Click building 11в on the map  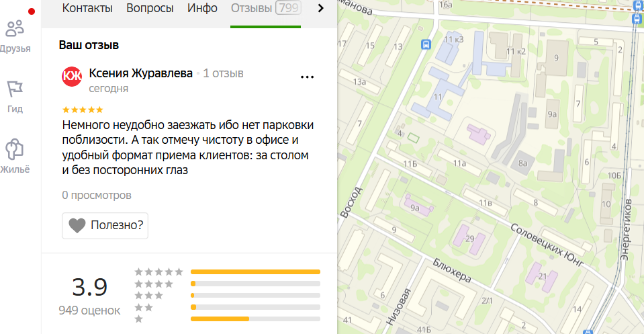tap(485, 202)
